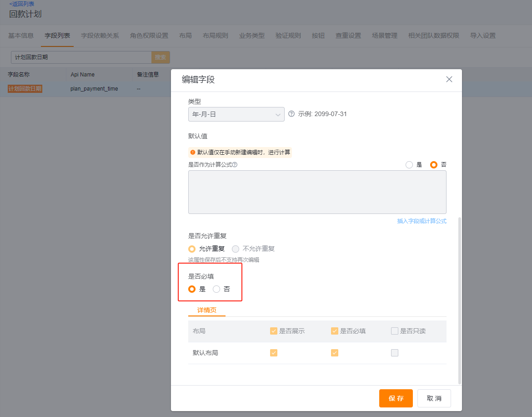The width and height of the screenshot is (532, 417).
Task: Open the 字段列表 tab
Action: [57, 36]
